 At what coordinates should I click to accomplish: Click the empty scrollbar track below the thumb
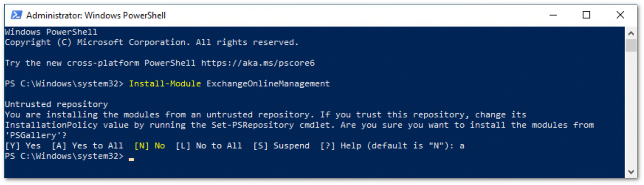pyautogui.click(x=631, y=111)
